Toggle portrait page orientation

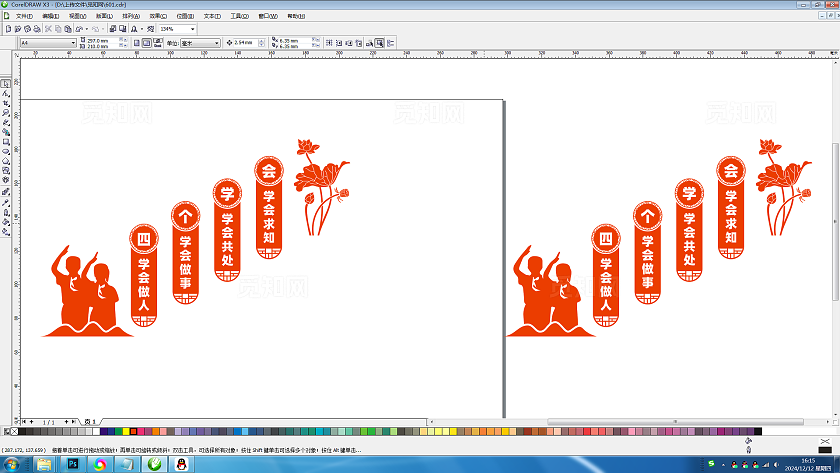(x=134, y=43)
